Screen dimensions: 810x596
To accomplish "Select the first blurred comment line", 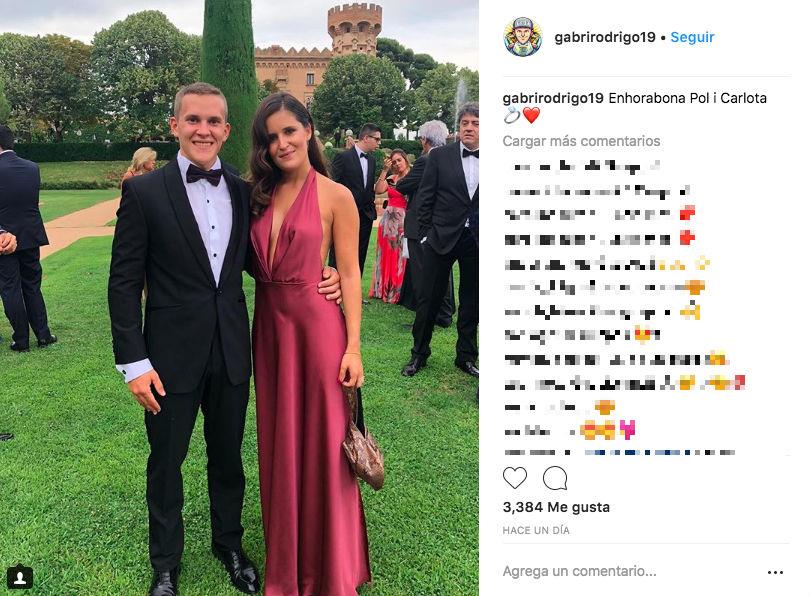I will point(582,166).
